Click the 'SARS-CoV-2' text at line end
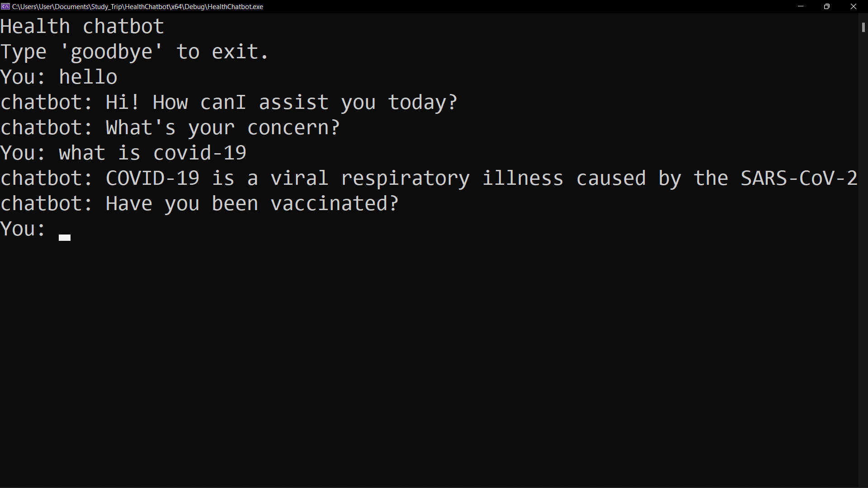868x488 pixels. [x=799, y=178]
